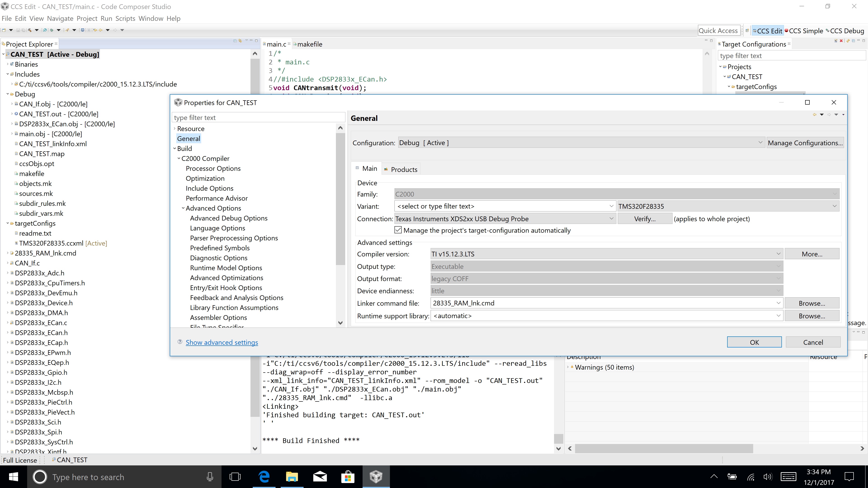Image resolution: width=868 pixels, height=488 pixels.
Task: Click the help question mark icon in dialog
Action: pyautogui.click(x=180, y=342)
